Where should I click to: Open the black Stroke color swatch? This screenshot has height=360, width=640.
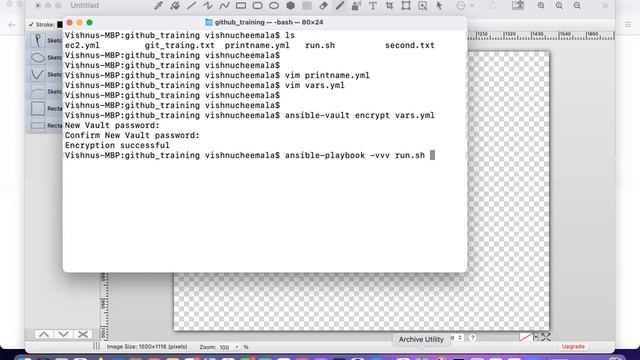tap(60, 25)
